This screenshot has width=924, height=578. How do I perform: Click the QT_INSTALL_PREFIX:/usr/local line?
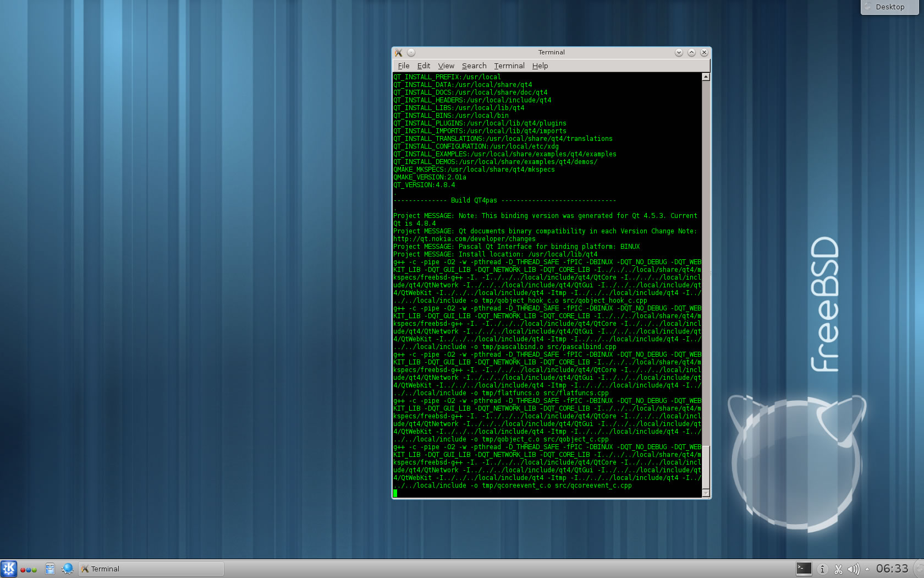[447, 77]
